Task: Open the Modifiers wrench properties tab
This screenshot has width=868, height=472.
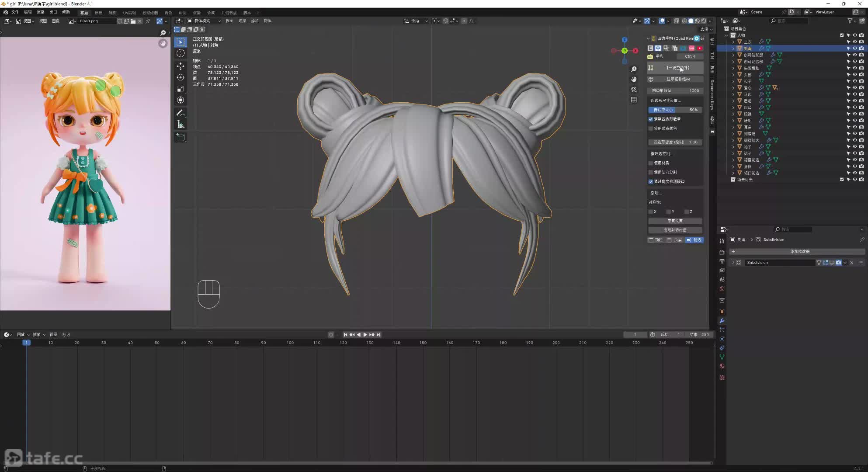Action: (722, 321)
